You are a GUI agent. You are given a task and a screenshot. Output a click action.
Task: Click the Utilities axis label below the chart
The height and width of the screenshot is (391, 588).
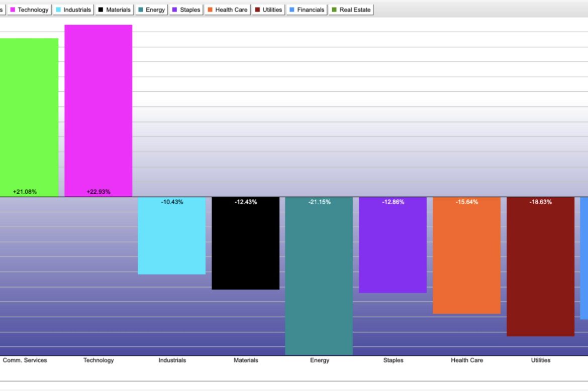click(540, 360)
